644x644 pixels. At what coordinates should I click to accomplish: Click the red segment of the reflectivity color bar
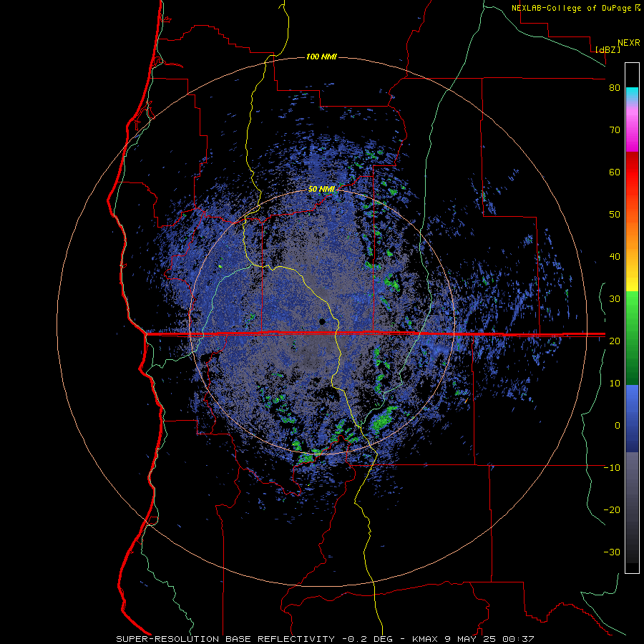point(632,172)
